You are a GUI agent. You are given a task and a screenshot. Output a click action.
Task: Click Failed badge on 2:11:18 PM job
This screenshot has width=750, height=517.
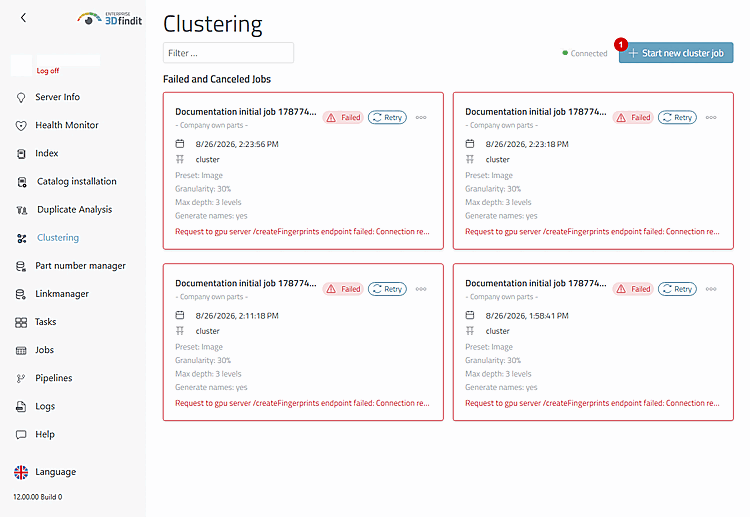pos(343,289)
